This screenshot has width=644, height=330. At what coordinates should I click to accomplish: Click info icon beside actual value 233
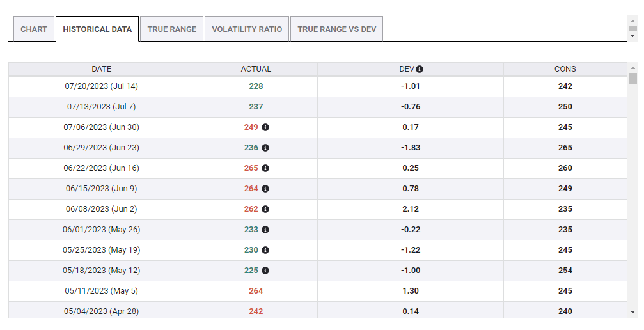click(265, 230)
